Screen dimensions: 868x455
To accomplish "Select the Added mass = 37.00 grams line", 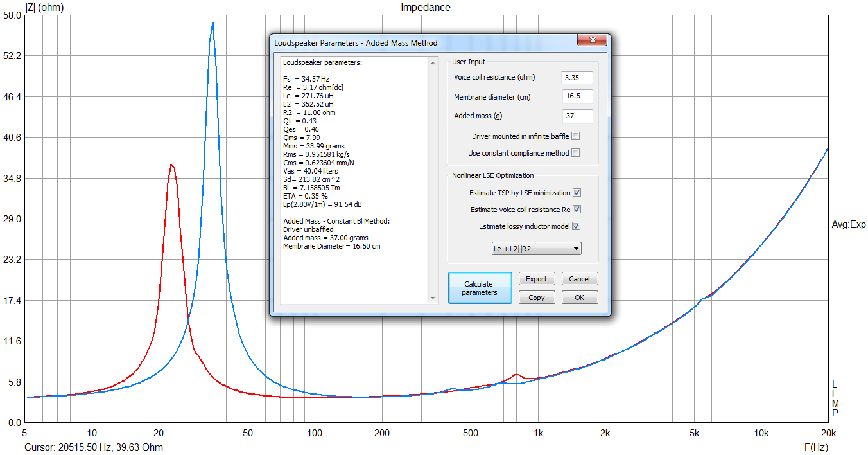I will click(x=325, y=238).
